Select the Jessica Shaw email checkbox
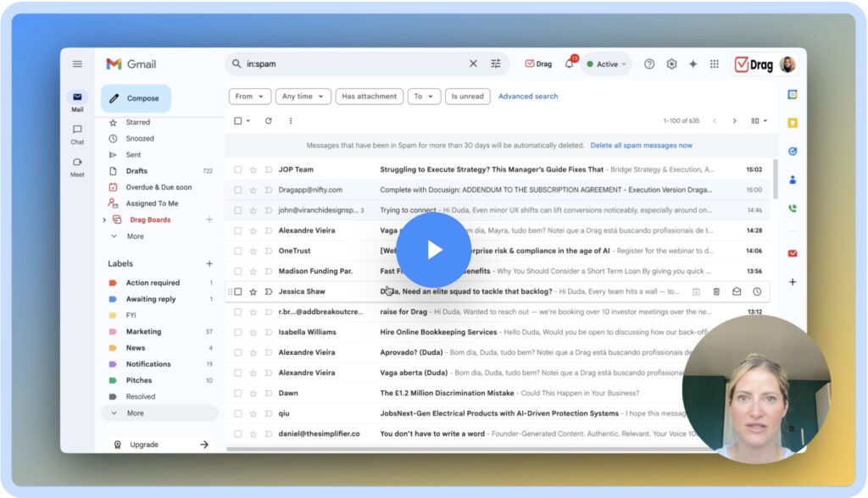The image size is (868, 498). 238,291
